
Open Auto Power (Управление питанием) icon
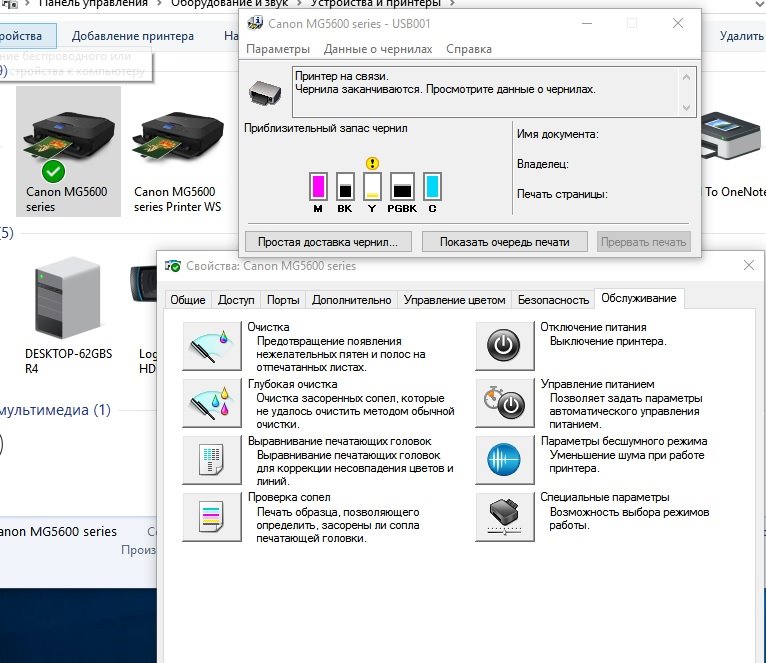click(505, 403)
